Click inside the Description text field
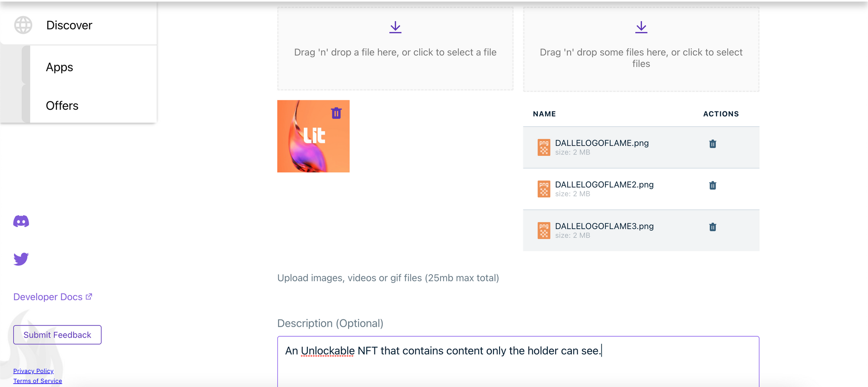The height and width of the screenshot is (387, 868). tap(518, 361)
